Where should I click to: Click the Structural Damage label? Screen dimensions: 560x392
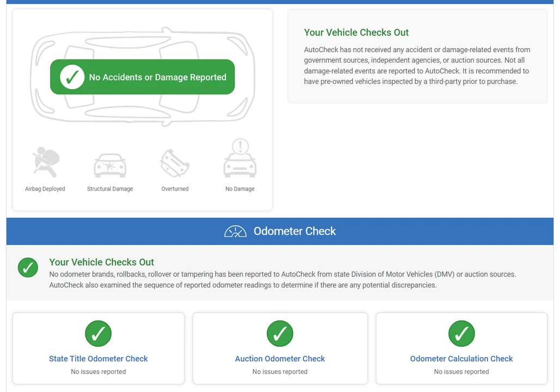coord(110,189)
